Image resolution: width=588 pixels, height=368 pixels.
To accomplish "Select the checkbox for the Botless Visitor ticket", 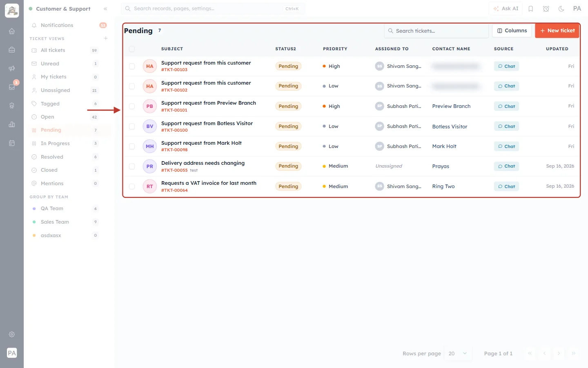I will coord(132,126).
